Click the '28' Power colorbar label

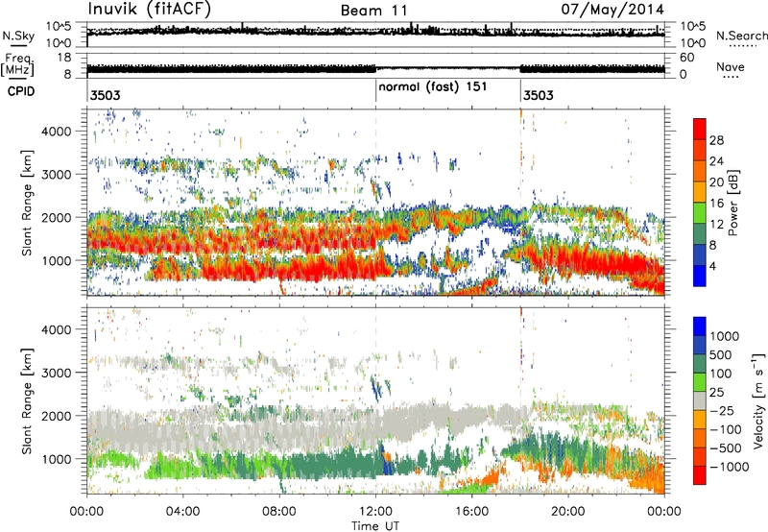(716, 140)
